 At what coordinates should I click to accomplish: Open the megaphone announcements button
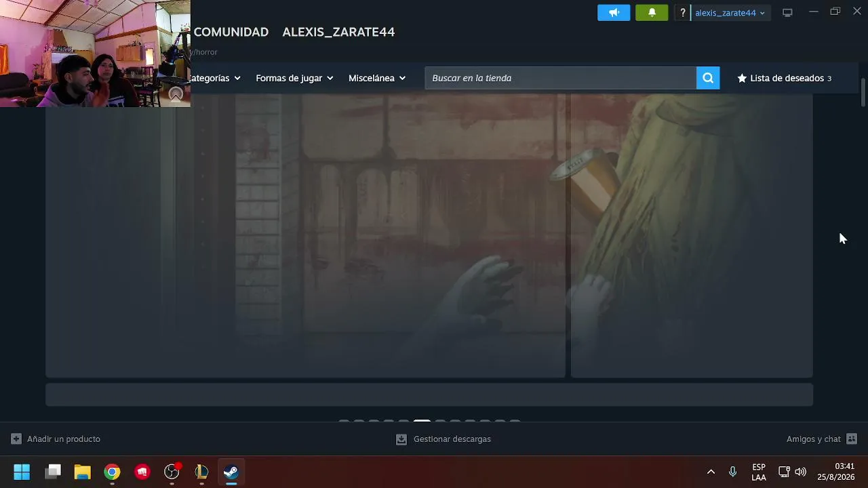pos(614,12)
